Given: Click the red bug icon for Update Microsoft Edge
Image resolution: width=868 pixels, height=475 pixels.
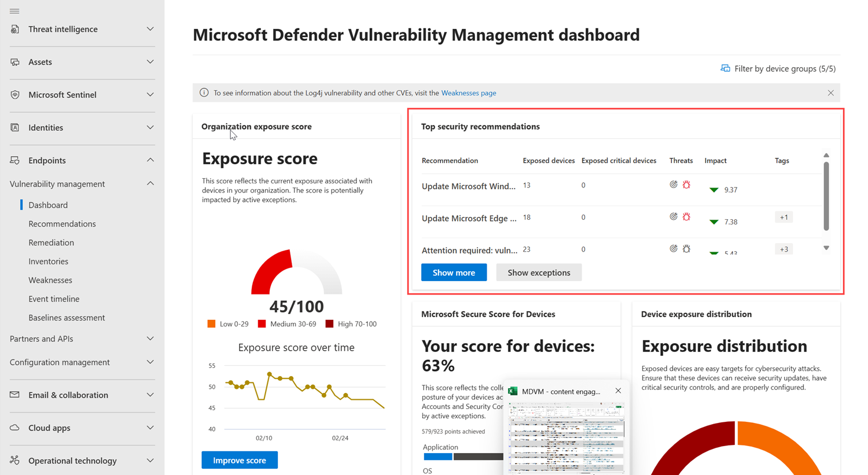Looking at the screenshot, I should coord(686,216).
